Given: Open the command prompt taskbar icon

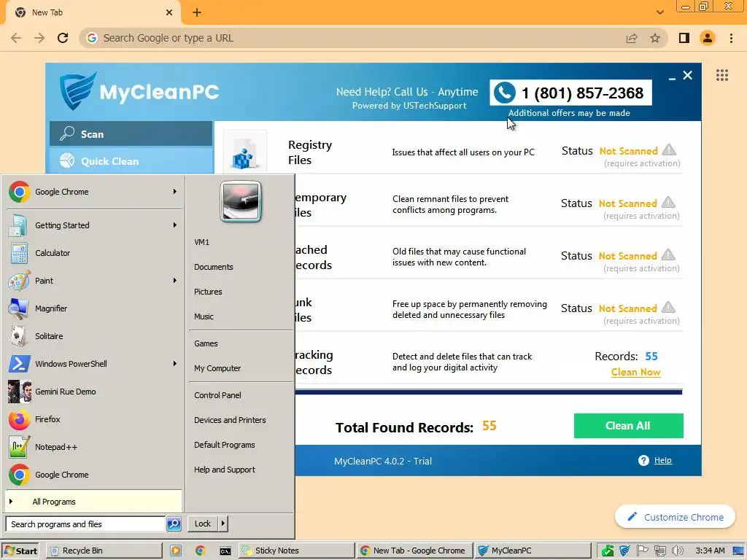Looking at the screenshot, I should [x=225, y=551].
